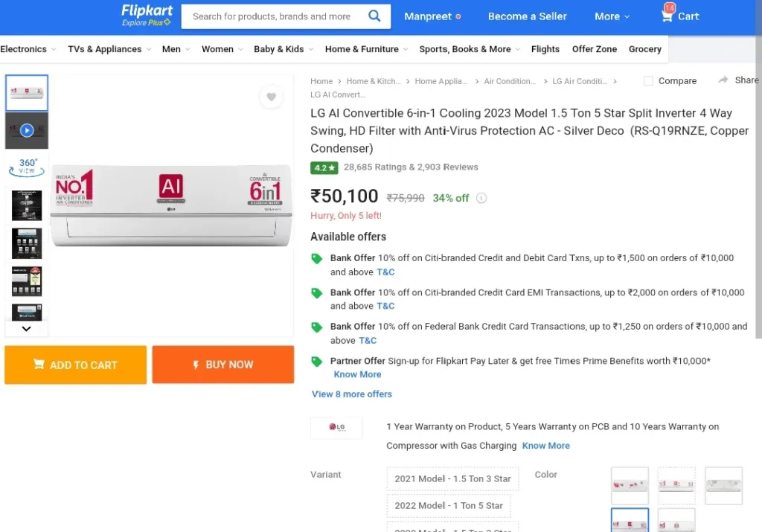Select the sixth thumbnail, with red seal badge

pos(27,281)
